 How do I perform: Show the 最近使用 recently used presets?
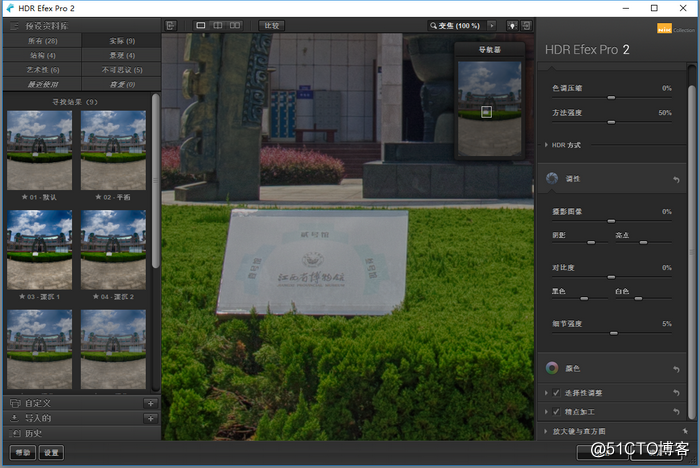tap(42, 84)
